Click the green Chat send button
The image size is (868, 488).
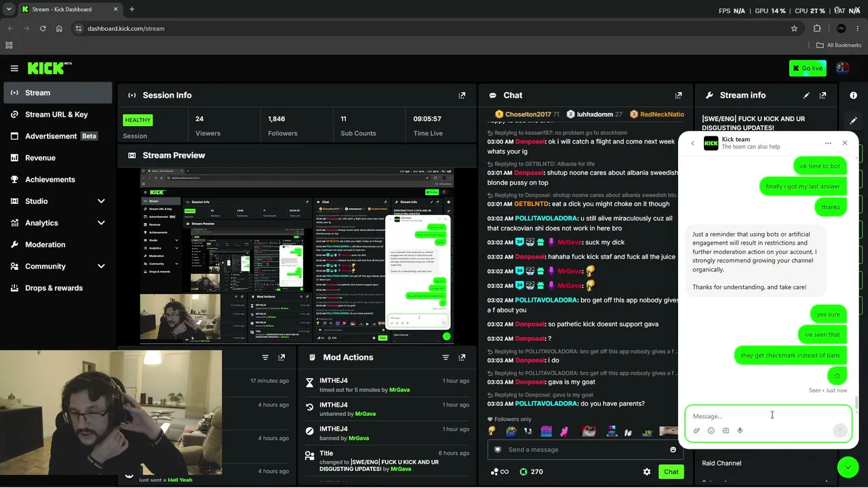[x=671, y=472]
